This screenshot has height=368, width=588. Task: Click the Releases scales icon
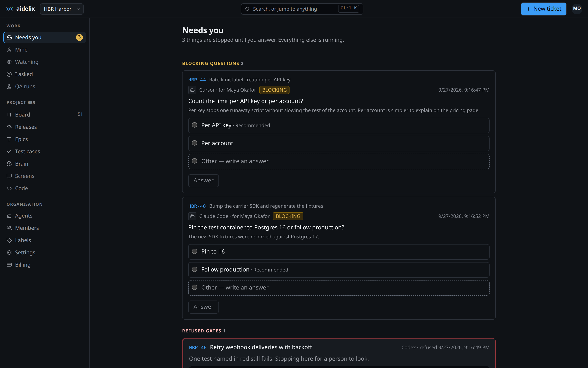click(x=9, y=127)
